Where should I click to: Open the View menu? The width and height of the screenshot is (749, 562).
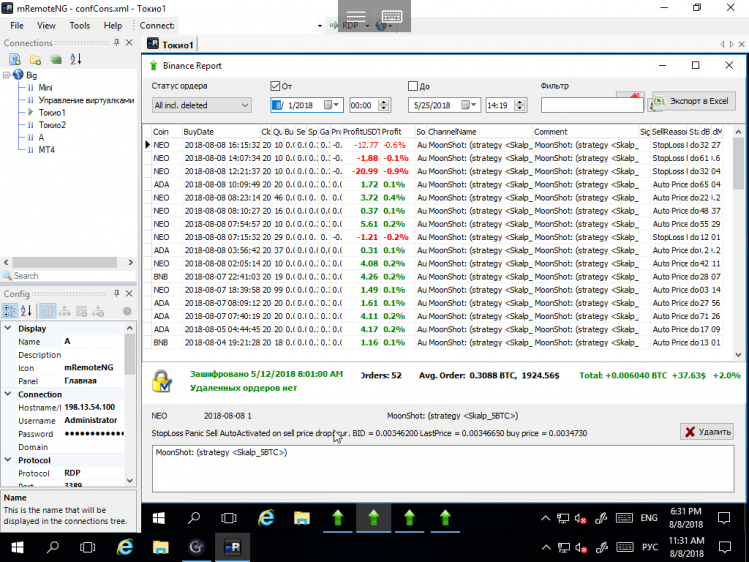[x=46, y=26]
